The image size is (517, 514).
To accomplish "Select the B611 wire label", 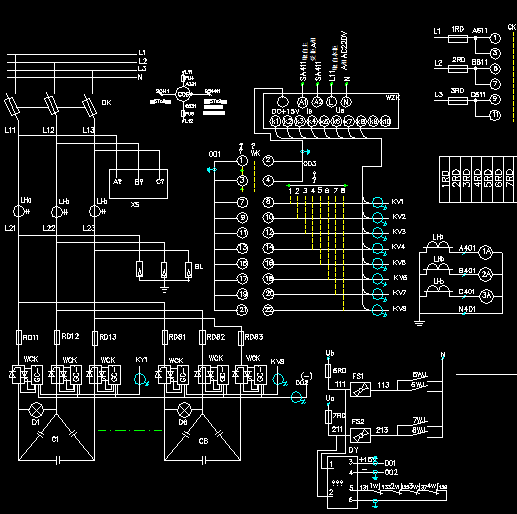I will coord(480,62).
